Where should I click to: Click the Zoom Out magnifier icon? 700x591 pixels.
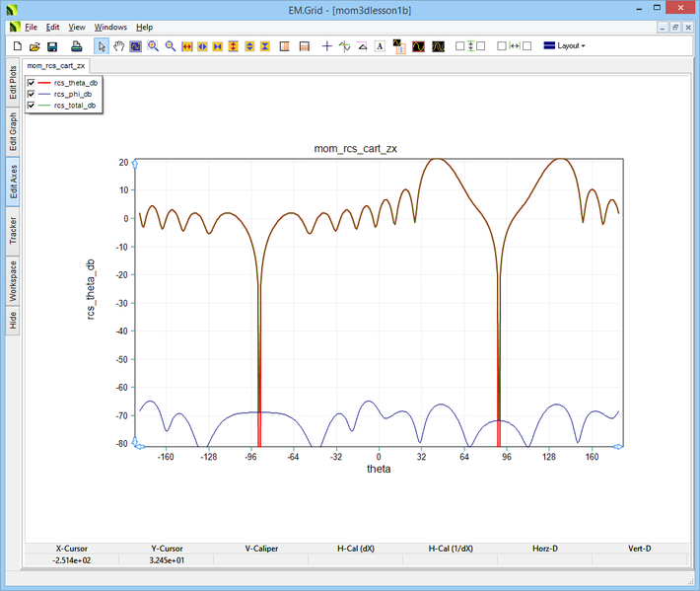click(x=170, y=46)
